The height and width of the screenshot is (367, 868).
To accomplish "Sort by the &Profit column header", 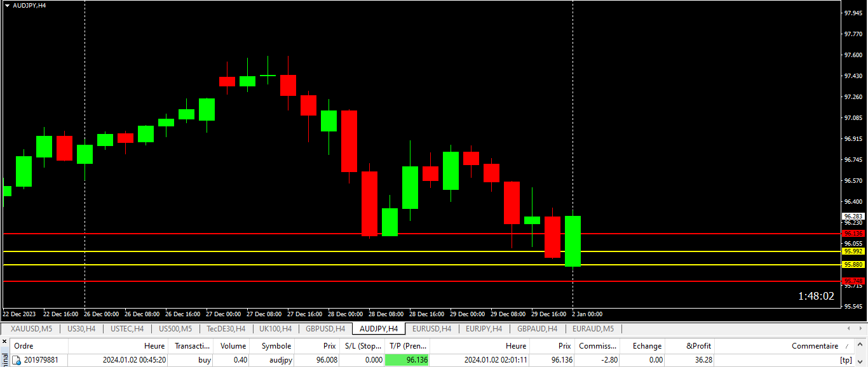I will (x=689, y=346).
